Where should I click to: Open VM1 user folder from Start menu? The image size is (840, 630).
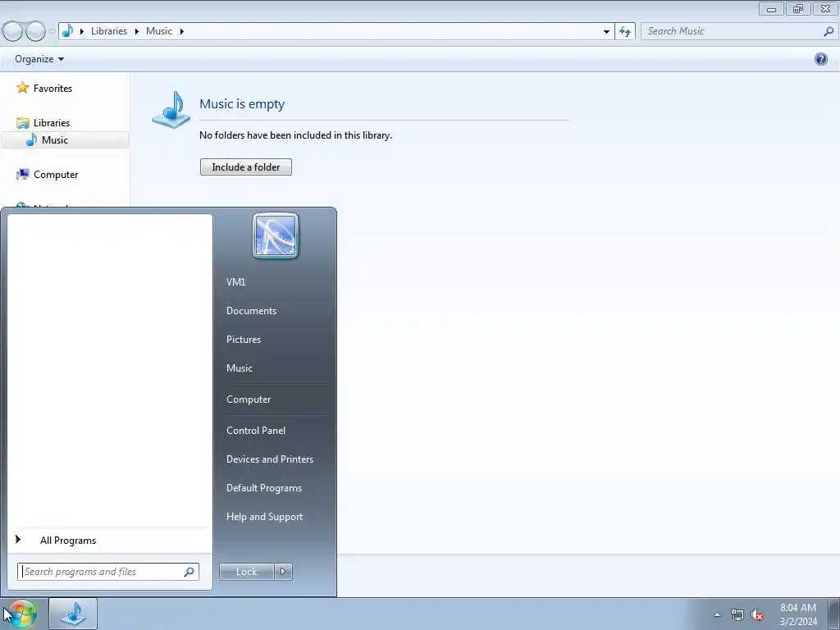tap(235, 282)
